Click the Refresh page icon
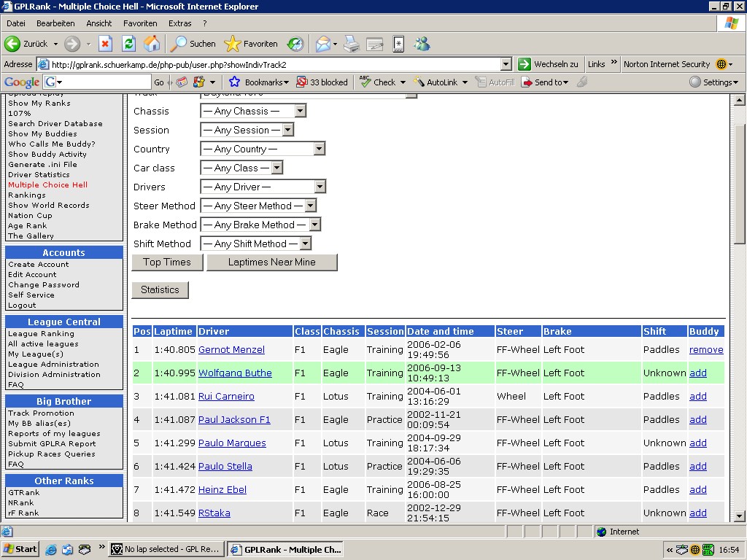 click(x=128, y=44)
